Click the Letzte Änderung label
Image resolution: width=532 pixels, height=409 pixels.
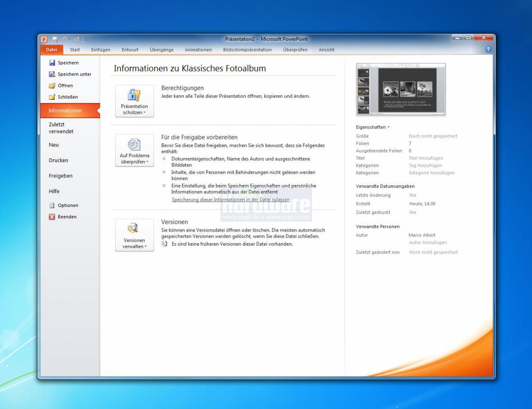(x=373, y=195)
